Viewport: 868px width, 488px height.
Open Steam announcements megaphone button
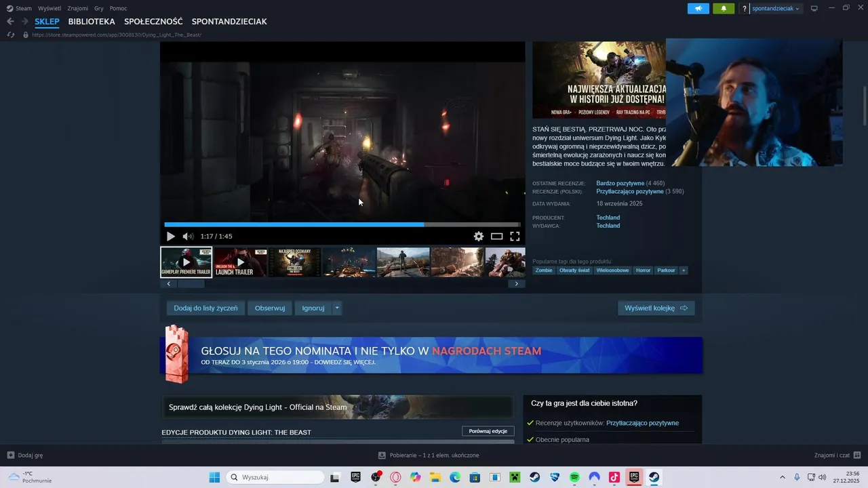[698, 8]
